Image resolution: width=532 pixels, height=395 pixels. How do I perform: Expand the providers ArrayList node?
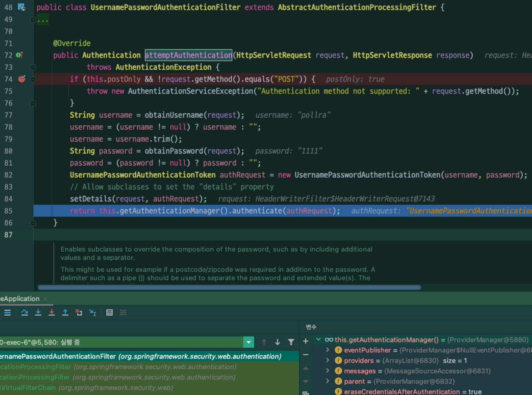coord(328,361)
